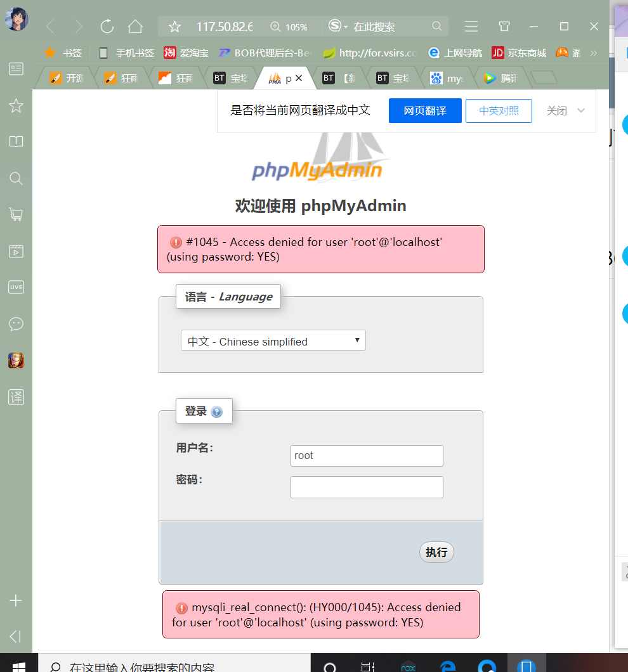The width and height of the screenshot is (628, 672).
Task: Open the LIVE sidebar icon
Action: [16, 287]
